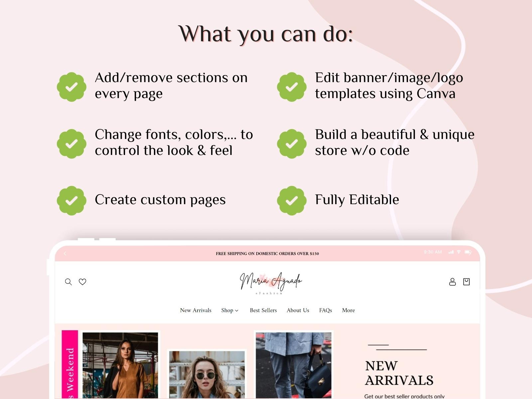Click the free shipping announcement bar
The image size is (532, 399).
[267, 253]
